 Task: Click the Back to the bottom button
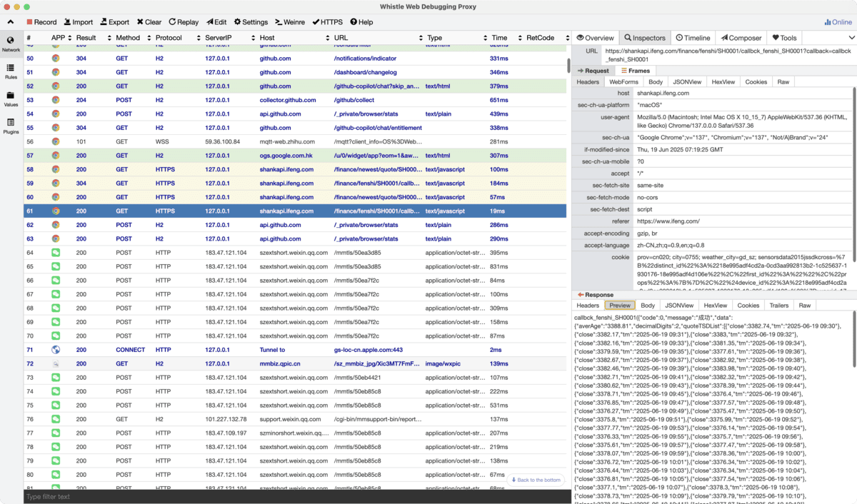click(535, 480)
